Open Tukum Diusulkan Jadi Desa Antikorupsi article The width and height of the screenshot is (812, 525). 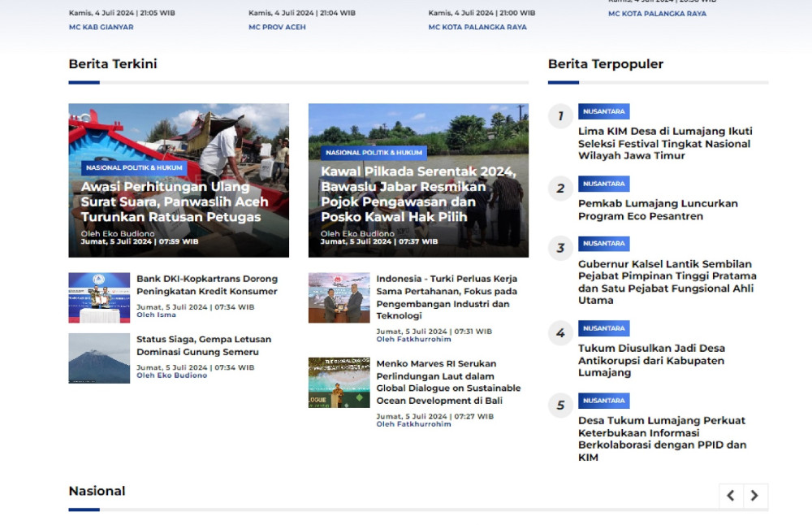tap(651, 360)
